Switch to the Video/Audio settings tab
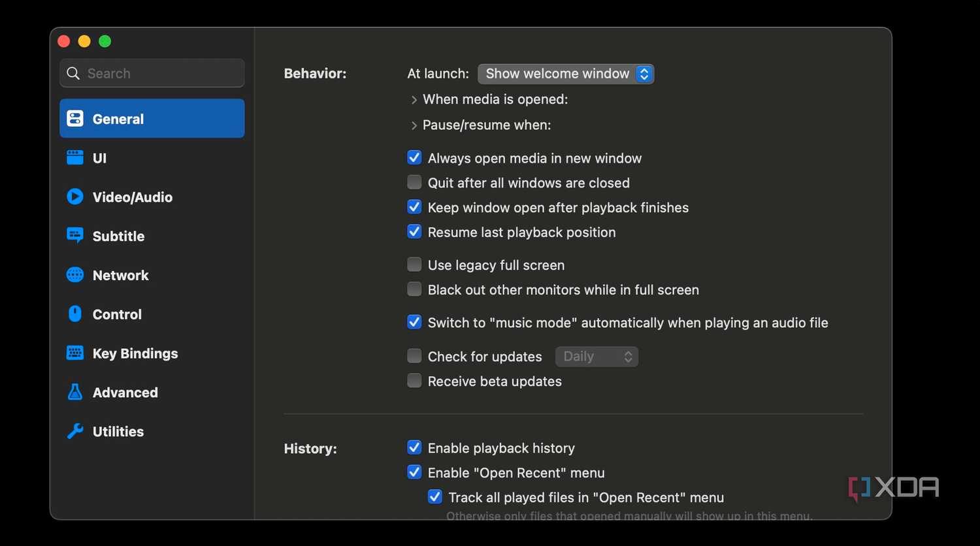The height and width of the screenshot is (546, 980). (x=152, y=197)
